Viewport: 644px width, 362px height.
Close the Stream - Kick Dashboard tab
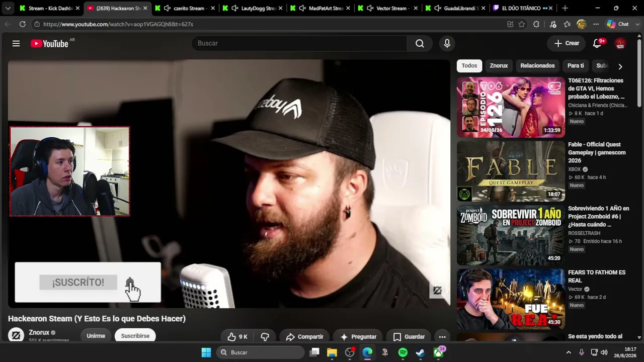click(77, 8)
